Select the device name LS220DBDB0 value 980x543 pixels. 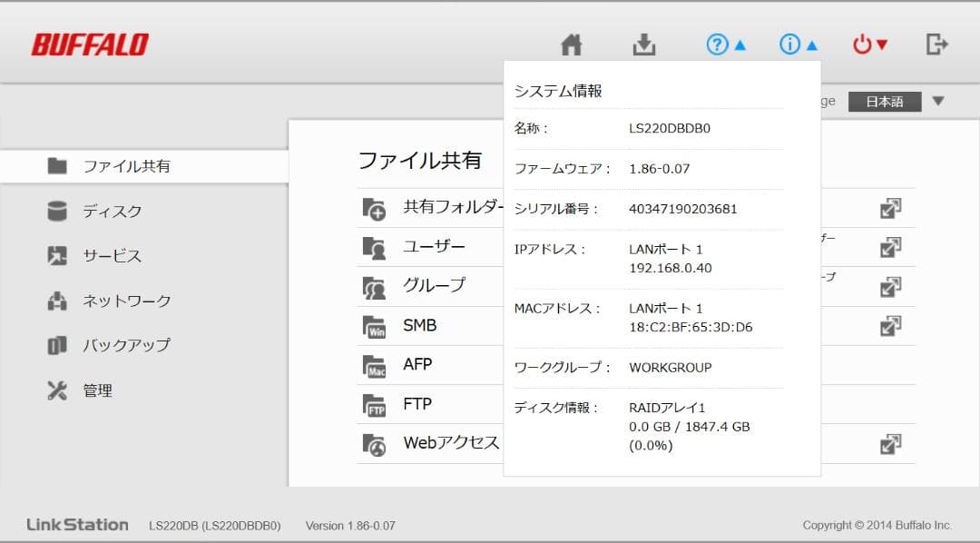click(x=670, y=128)
